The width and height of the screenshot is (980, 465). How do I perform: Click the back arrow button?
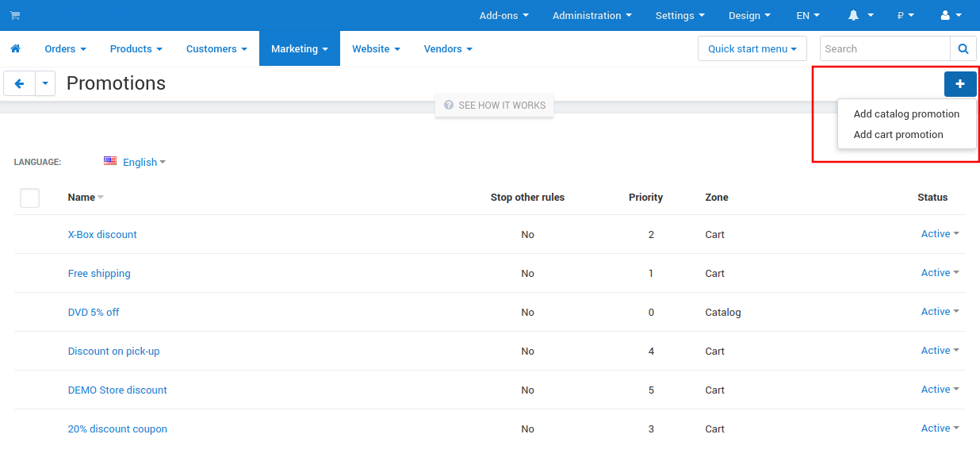tap(19, 83)
